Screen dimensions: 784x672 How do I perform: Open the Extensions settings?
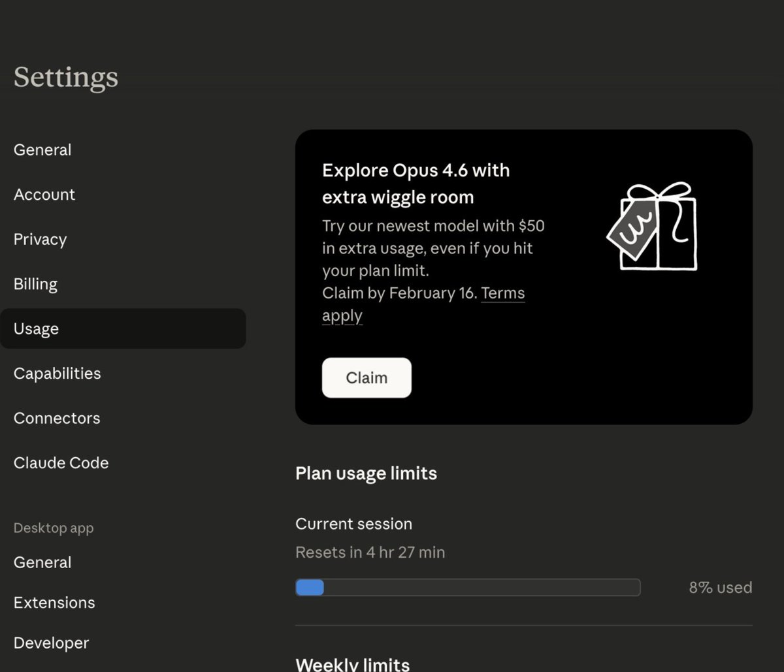(54, 603)
